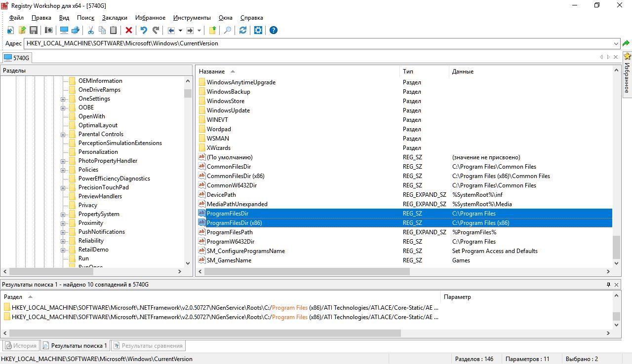Click the connect network registry icon
The height and width of the screenshot is (364, 632).
click(76, 30)
